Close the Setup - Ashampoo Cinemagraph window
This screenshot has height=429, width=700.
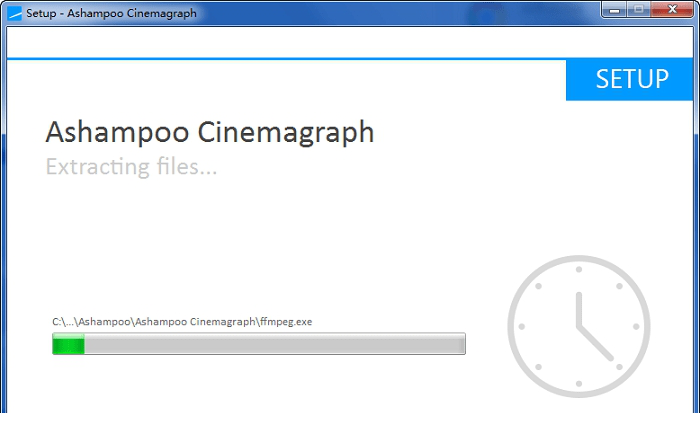click(672, 9)
